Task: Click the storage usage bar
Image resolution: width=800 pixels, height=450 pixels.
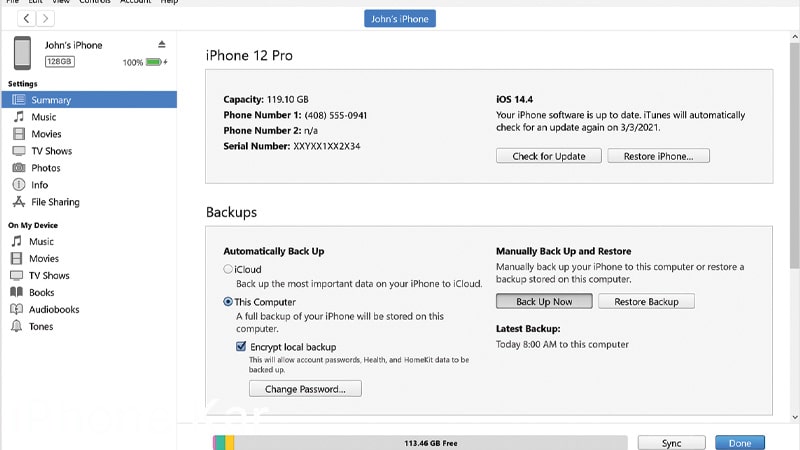Action: coord(420,442)
